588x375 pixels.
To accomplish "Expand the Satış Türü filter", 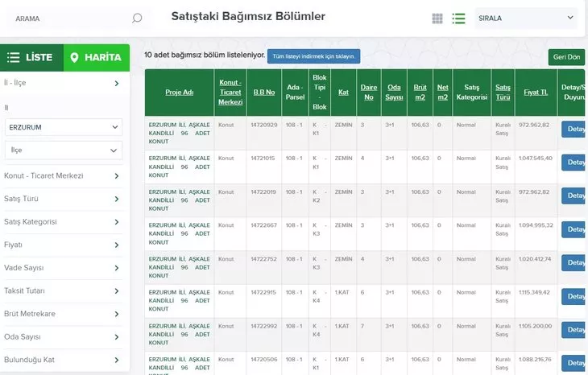I will [64, 199].
